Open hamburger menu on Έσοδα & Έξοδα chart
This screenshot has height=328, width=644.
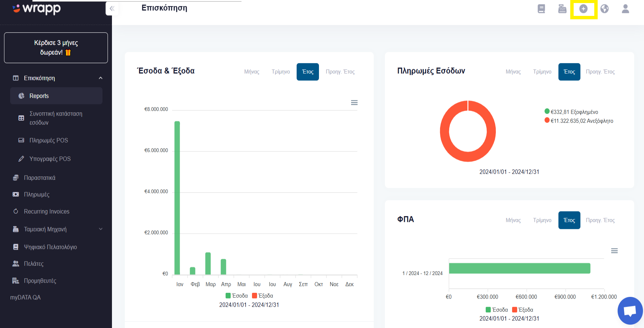coord(354,102)
